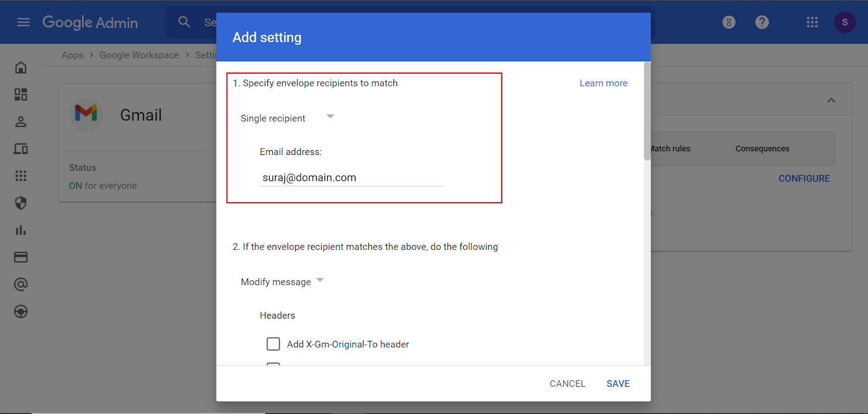868x414 pixels.
Task: Open the Learn more link
Action: (x=603, y=83)
